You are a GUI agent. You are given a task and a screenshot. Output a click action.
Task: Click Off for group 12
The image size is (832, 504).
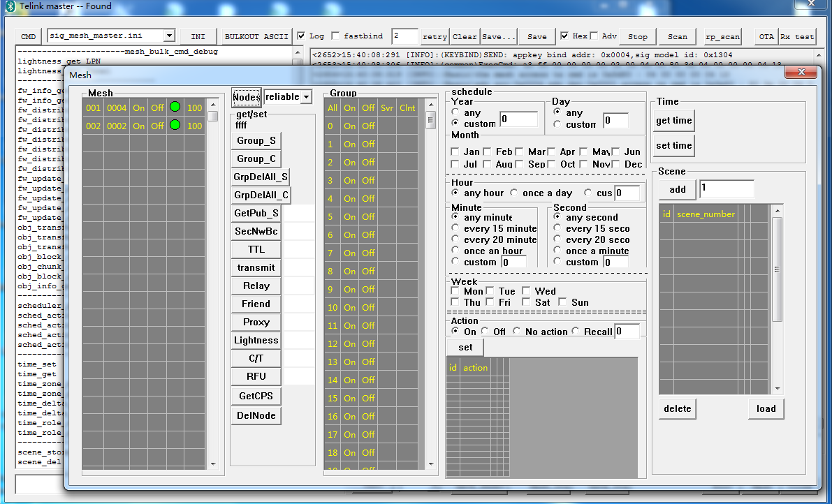368,344
